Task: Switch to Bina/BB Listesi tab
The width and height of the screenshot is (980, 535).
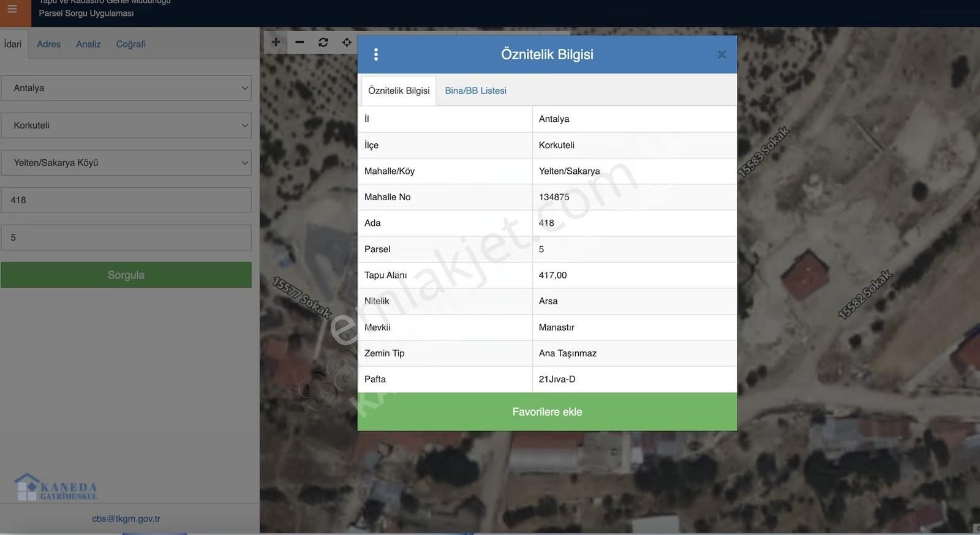Action: [475, 91]
